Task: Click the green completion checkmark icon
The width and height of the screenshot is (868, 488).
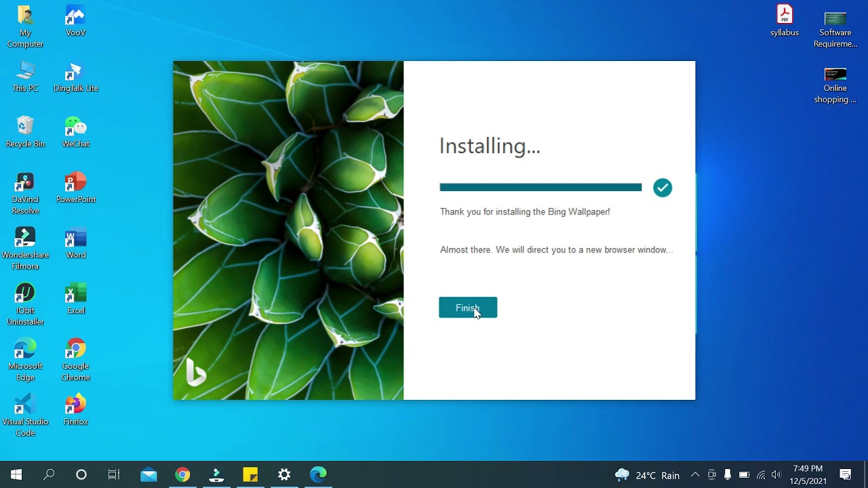Action: click(x=663, y=188)
